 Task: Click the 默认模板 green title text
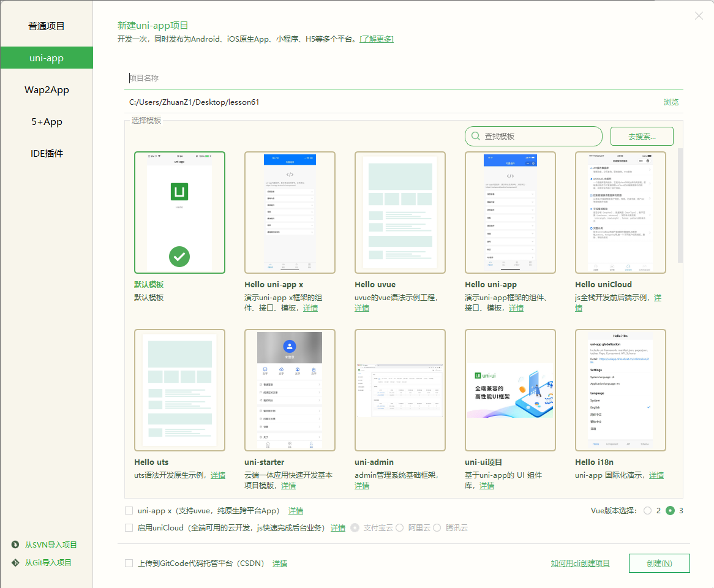tap(149, 284)
